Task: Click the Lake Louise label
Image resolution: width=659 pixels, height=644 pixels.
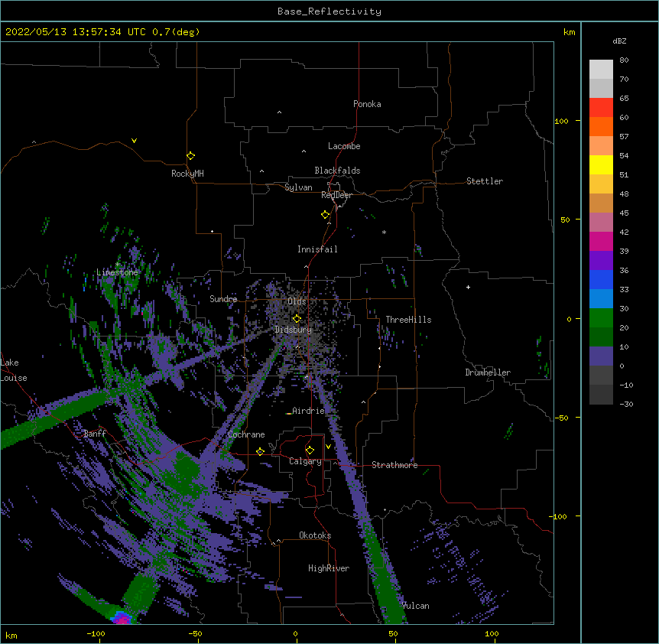Action: click(x=12, y=370)
